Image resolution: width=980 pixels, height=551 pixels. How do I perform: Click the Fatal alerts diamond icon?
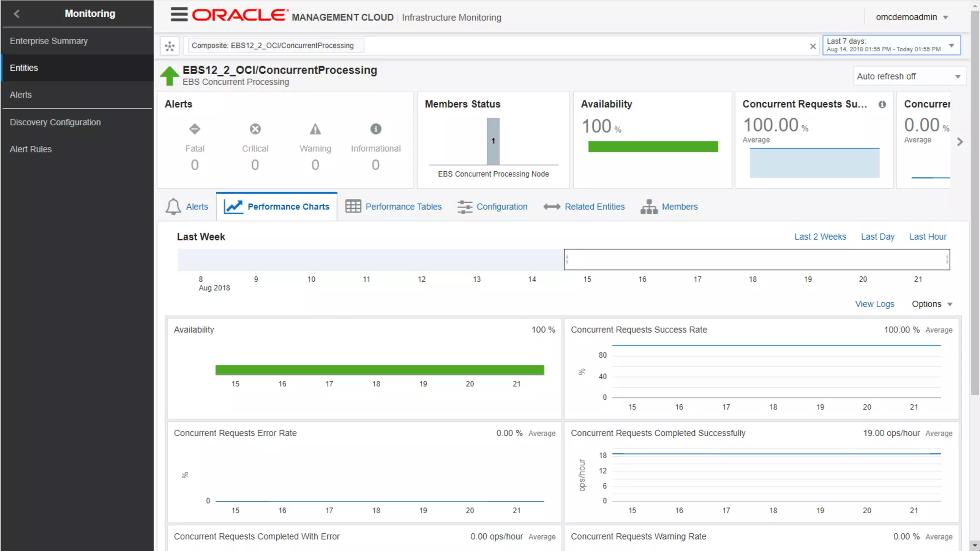[x=195, y=129]
